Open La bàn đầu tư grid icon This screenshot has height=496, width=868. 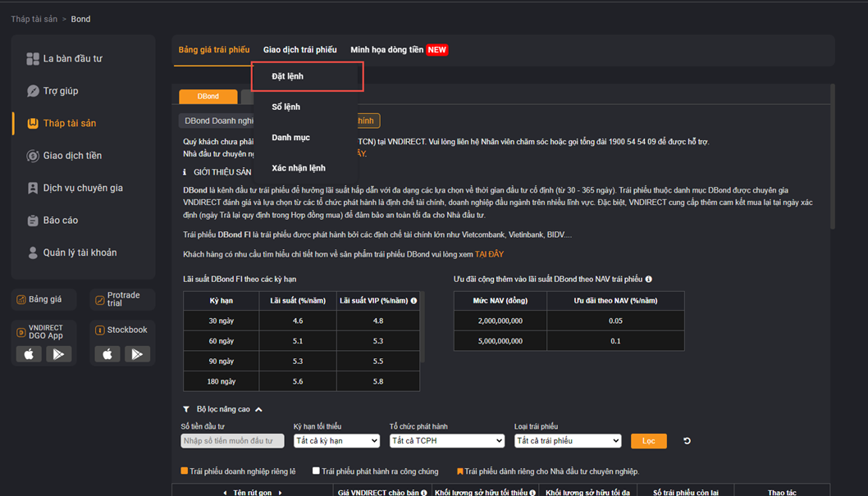click(x=33, y=58)
